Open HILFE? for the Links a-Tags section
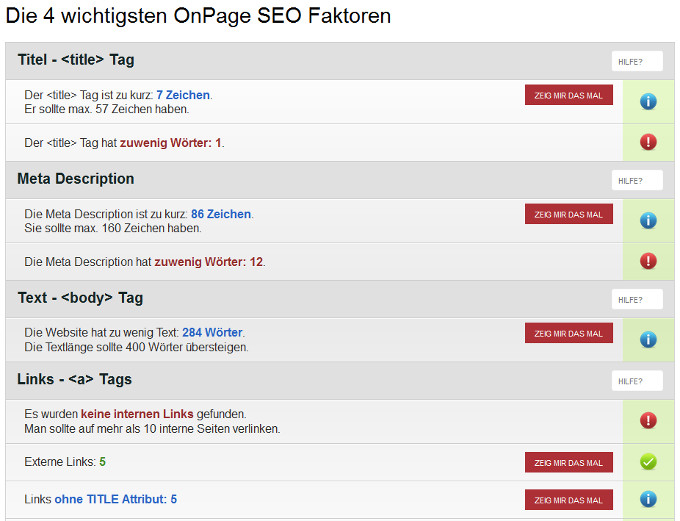 tap(637, 381)
